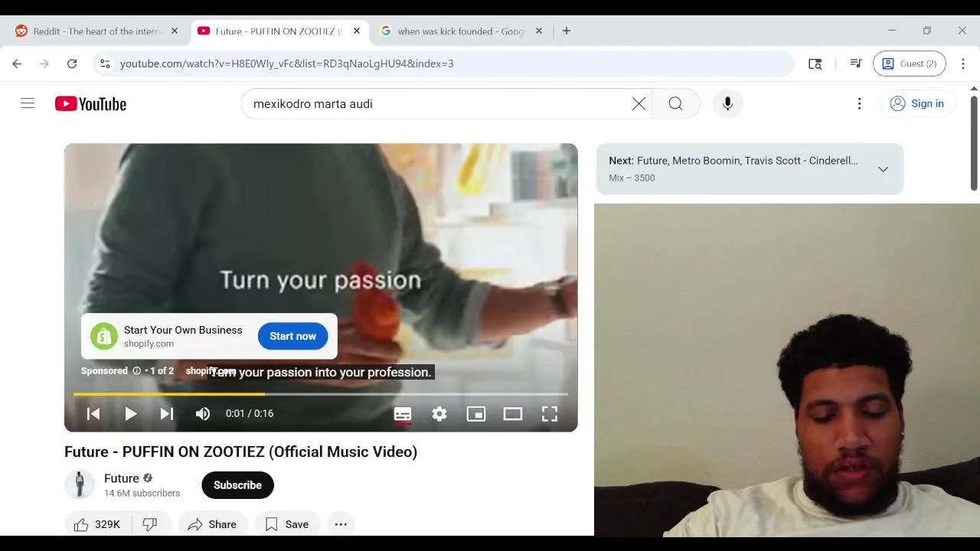
Task: Click the Sign in button
Action: [x=917, y=103]
